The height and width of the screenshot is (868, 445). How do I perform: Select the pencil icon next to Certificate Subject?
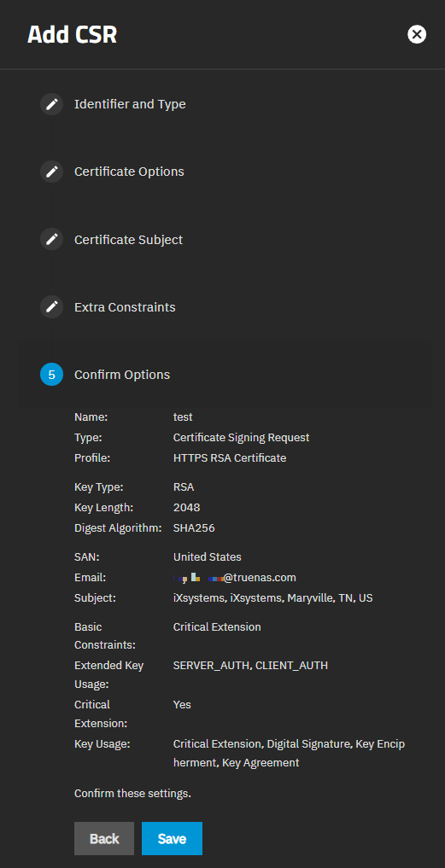(x=51, y=240)
